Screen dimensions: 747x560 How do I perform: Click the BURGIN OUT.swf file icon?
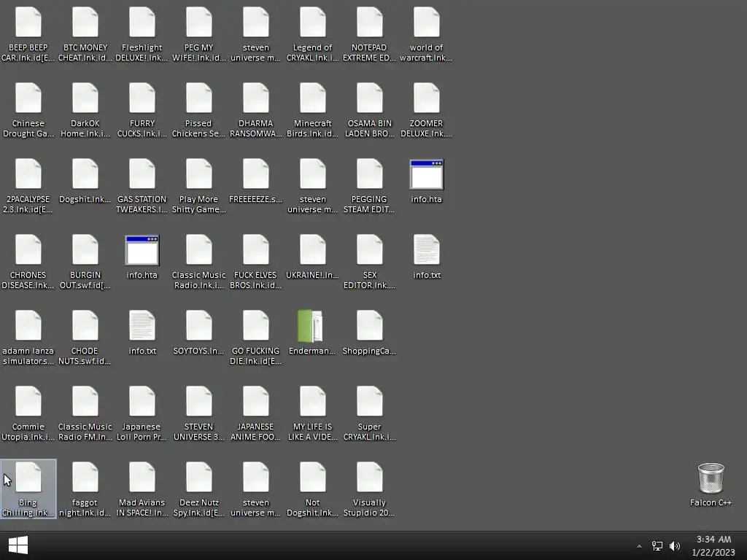click(85, 249)
